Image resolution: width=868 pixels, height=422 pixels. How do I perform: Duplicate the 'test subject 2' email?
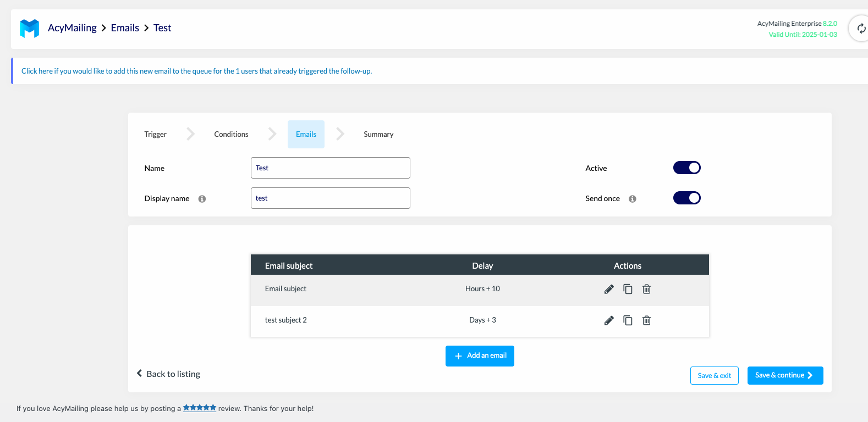click(628, 320)
